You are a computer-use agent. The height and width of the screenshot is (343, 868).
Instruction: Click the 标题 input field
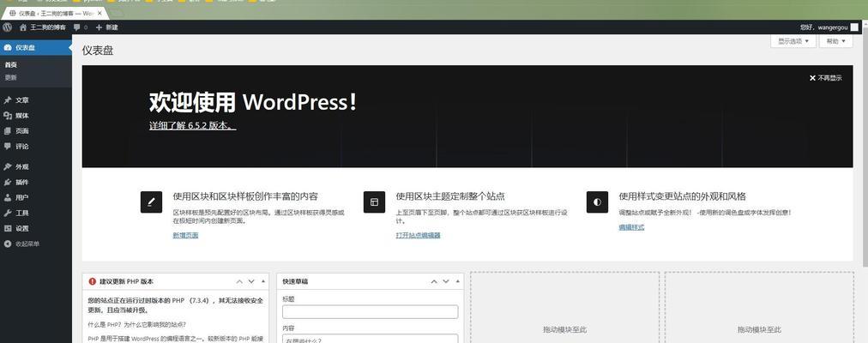[371, 311]
